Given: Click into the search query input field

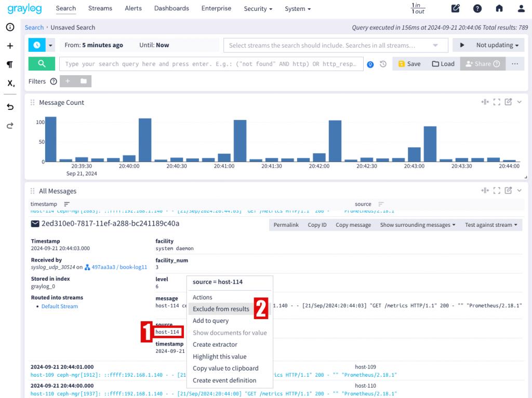Looking at the screenshot, I should 211,64.
